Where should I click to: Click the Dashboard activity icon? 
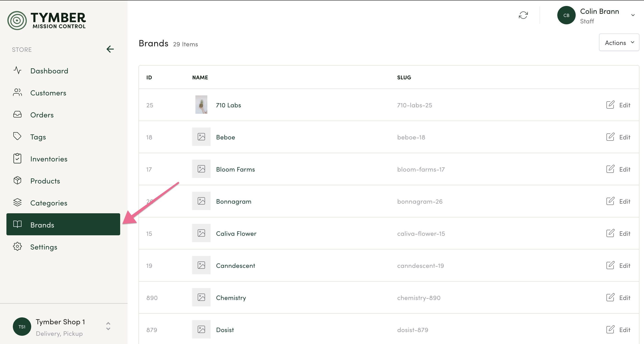pos(17,70)
